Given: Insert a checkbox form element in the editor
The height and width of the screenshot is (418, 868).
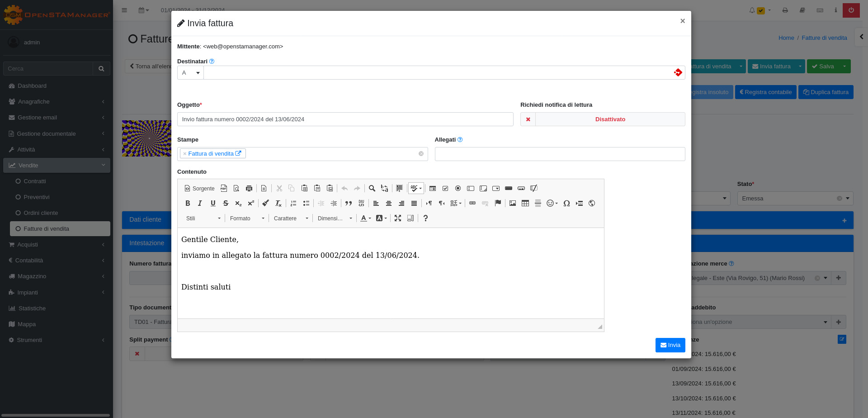Looking at the screenshot, I should tap(445, 189).
